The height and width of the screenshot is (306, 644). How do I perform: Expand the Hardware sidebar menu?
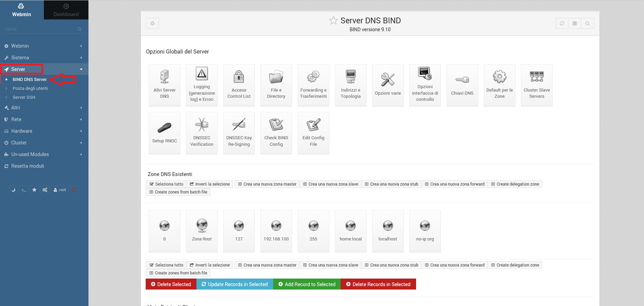[44, 131]
